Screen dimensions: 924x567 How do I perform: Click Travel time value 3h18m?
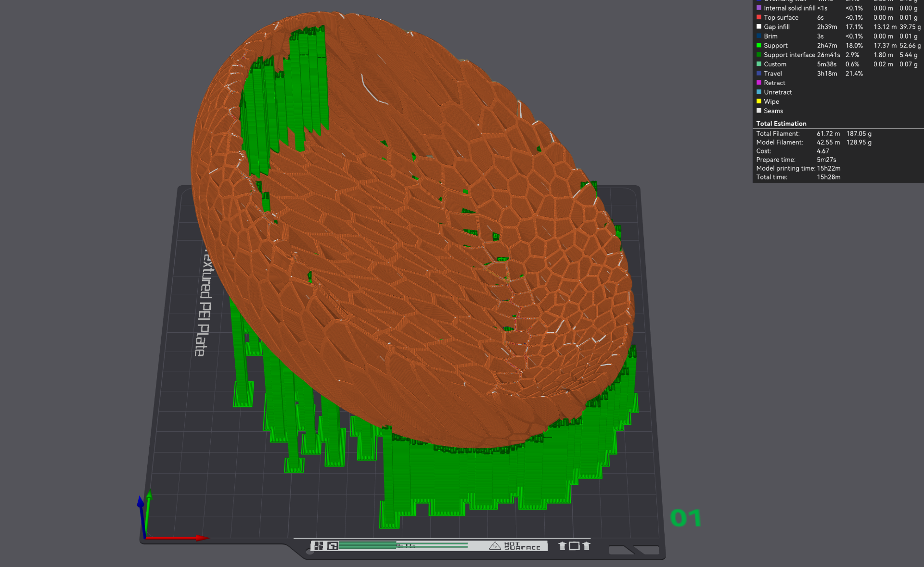pos(827,74)
